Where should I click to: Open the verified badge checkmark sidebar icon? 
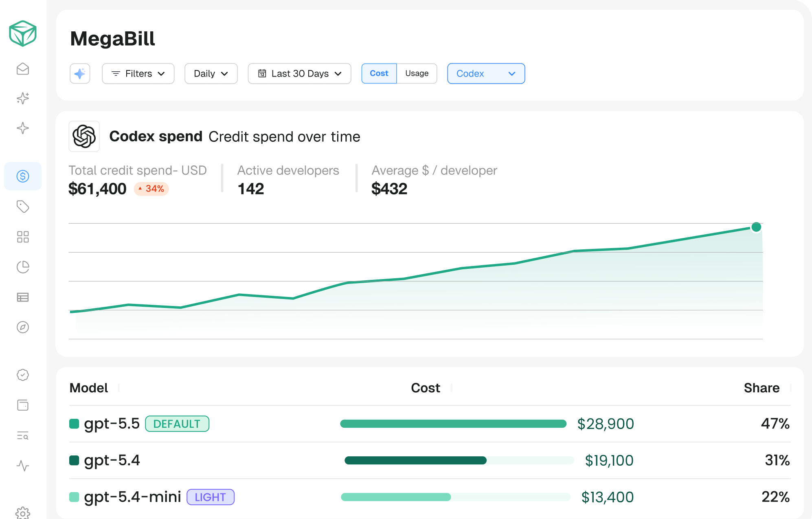(x=23, y=375)
